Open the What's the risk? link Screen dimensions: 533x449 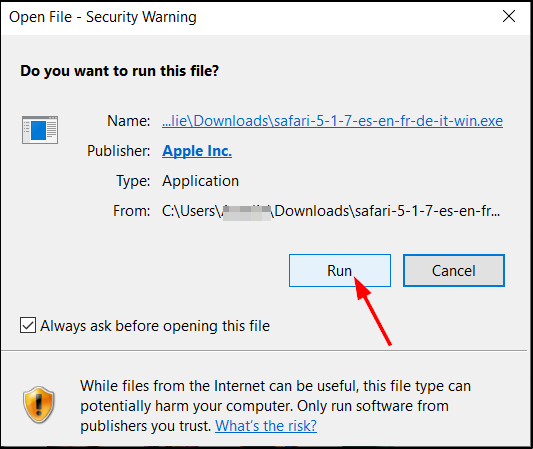[266, 426]
